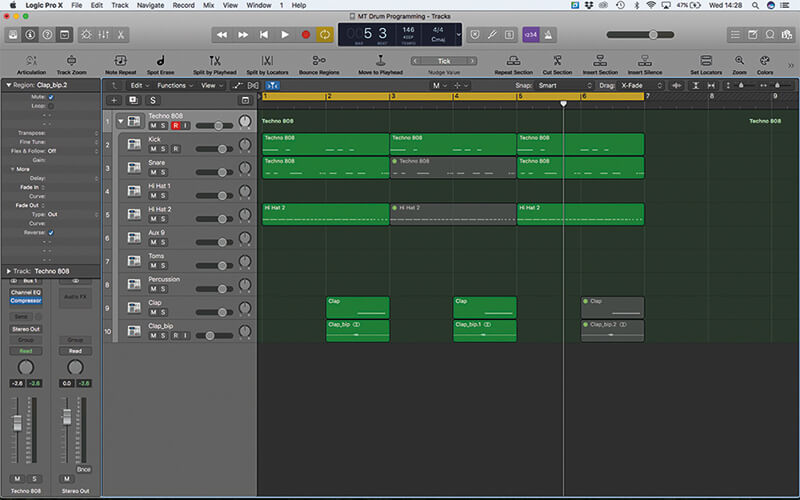Open the Colors palette icon
Screen dimensions: 800x500
tap(764, 61)
